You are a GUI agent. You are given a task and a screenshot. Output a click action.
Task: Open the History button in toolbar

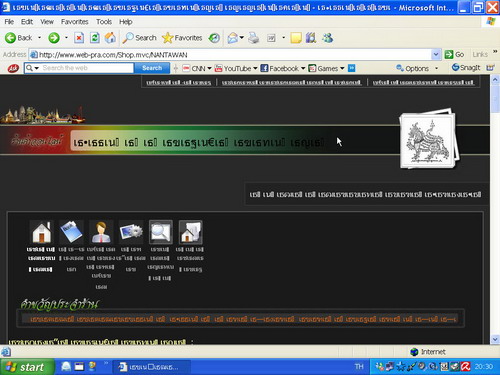(214, 38)
